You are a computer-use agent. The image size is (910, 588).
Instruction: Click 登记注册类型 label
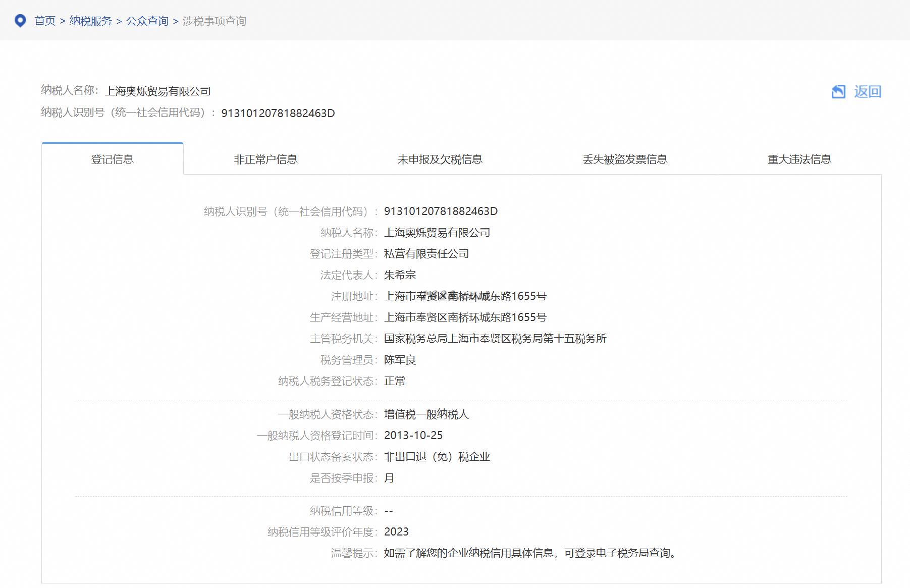[x=343, y=254]
